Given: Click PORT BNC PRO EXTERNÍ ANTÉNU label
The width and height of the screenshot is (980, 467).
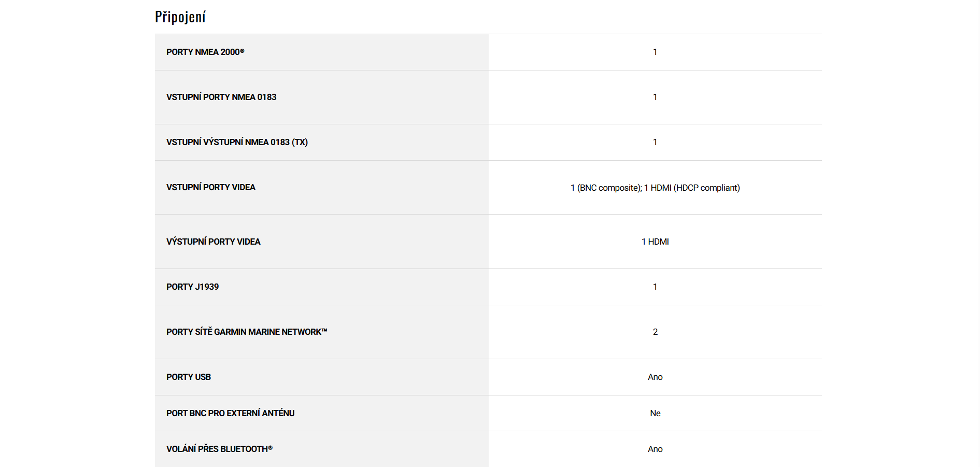Looking at the screenshot, I should pyautogui.click(x=230, y=413).
